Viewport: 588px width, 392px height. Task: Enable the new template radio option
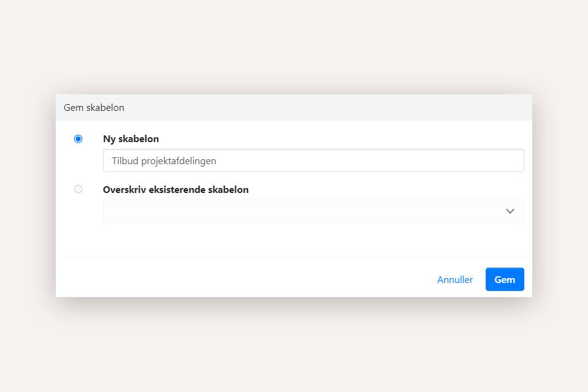78,139
